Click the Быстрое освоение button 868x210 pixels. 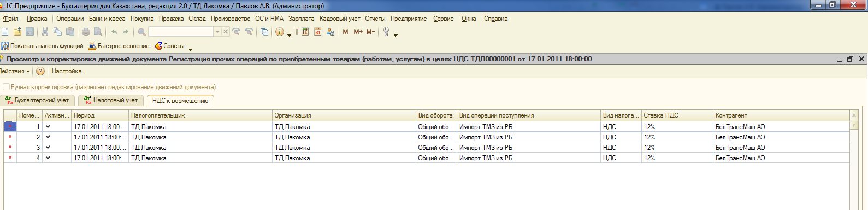(119, 46)
